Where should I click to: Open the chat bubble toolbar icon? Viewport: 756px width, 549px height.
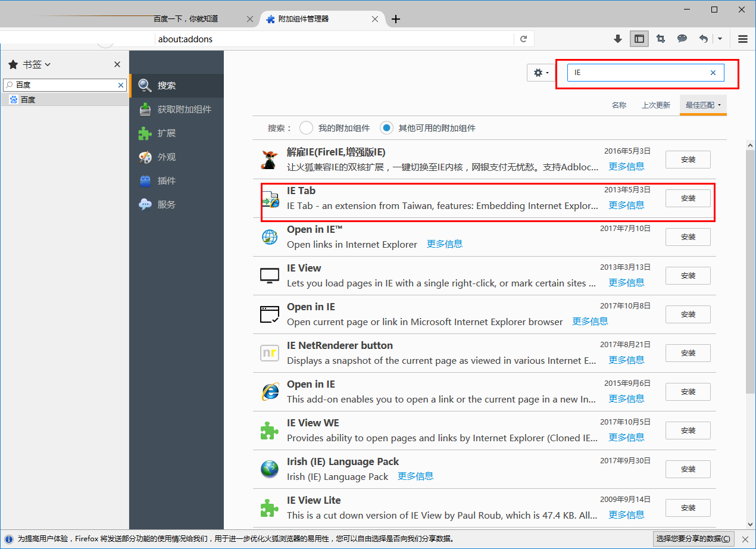tap(682, 39)
